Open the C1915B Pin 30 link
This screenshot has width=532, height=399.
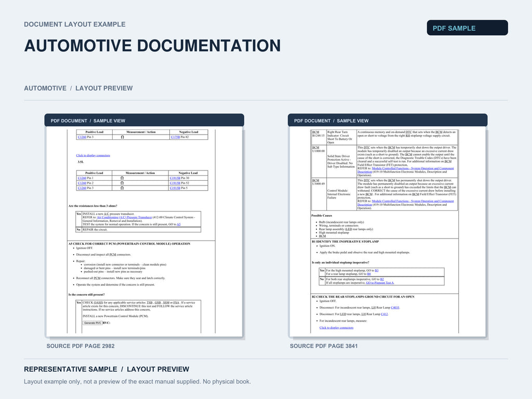pos(175,178)
